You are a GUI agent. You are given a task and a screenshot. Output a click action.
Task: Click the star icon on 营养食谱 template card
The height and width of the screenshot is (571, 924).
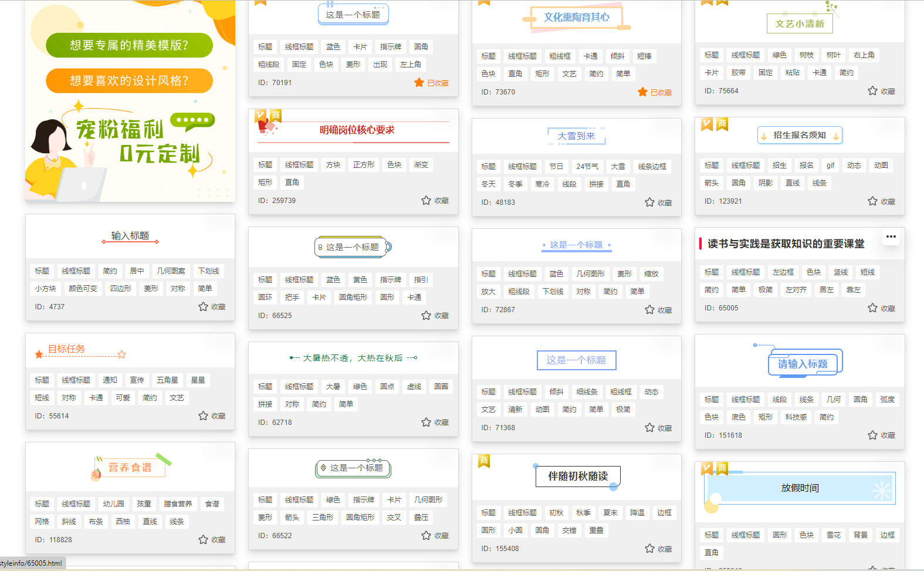pos(203,540)
